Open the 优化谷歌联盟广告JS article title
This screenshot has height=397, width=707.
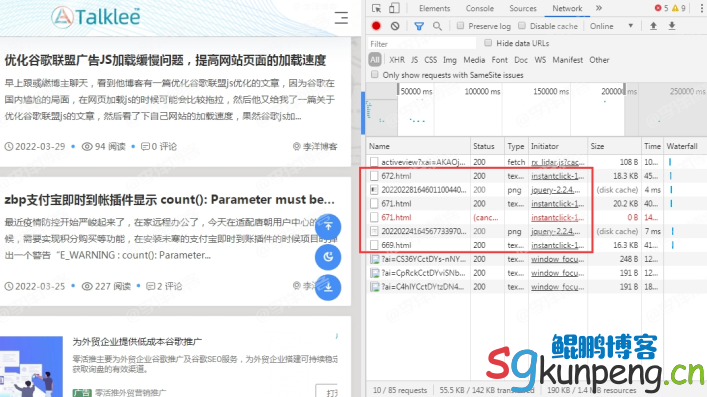point(165,60)
